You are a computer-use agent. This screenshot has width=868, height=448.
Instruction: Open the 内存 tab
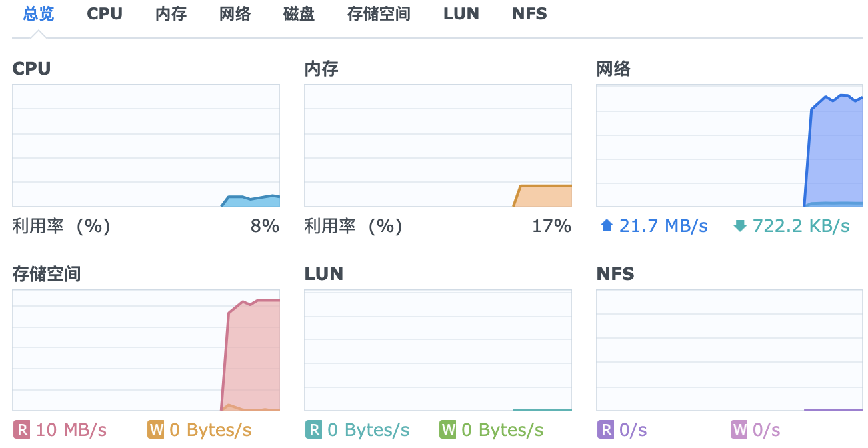click(x=170, y=13)
